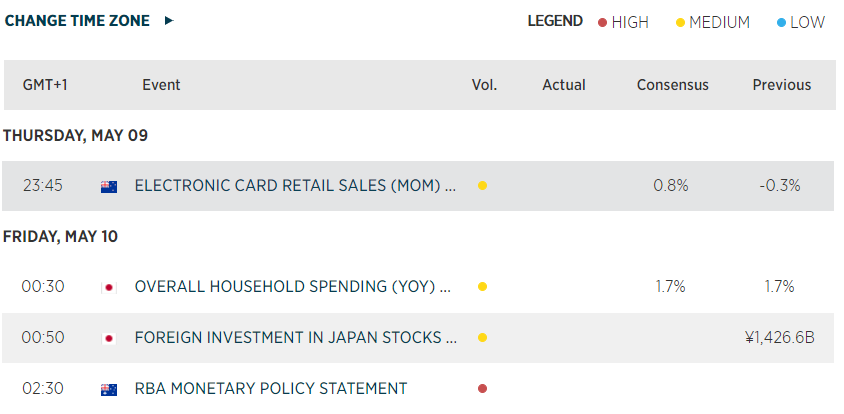The width and height of the screenshot is (844, 414).
Task: Click the Previous column header
Action: 781,85
